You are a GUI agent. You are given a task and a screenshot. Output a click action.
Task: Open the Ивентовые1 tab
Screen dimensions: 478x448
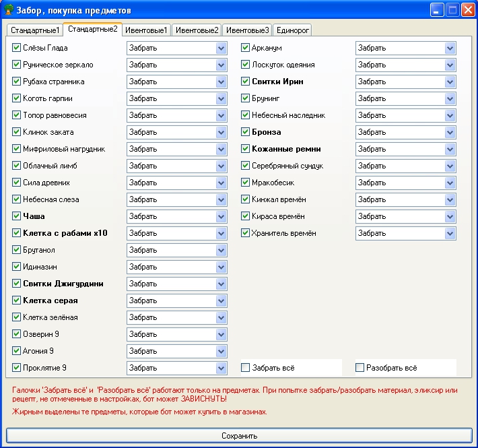pyautogui.click(x=146, y=30)
